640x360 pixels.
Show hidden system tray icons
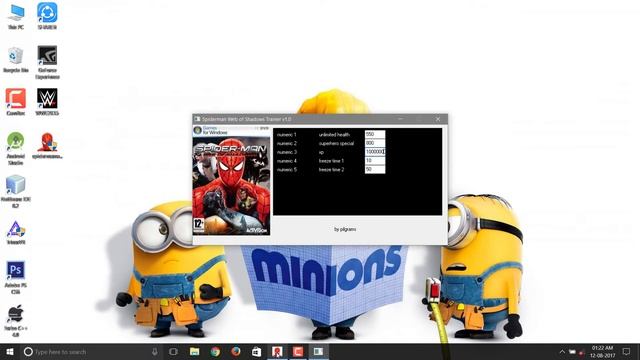coord(562,352)
